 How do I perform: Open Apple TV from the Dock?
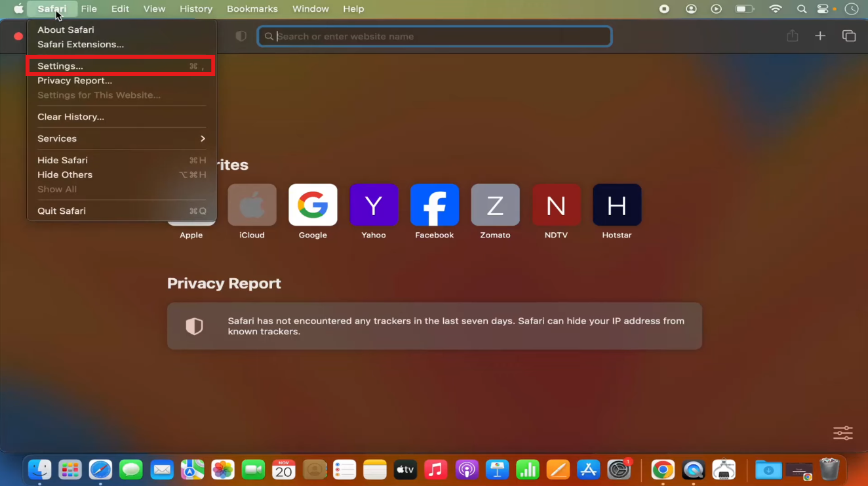(405, 470)
